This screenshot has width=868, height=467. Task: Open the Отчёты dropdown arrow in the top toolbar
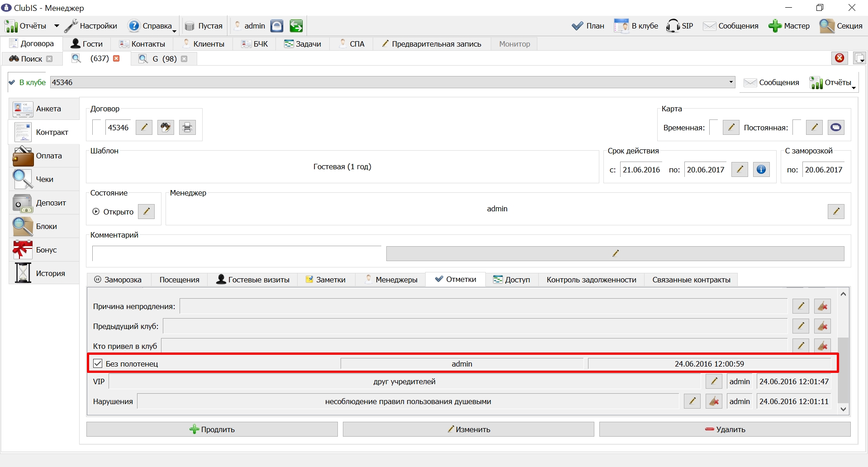57,26
